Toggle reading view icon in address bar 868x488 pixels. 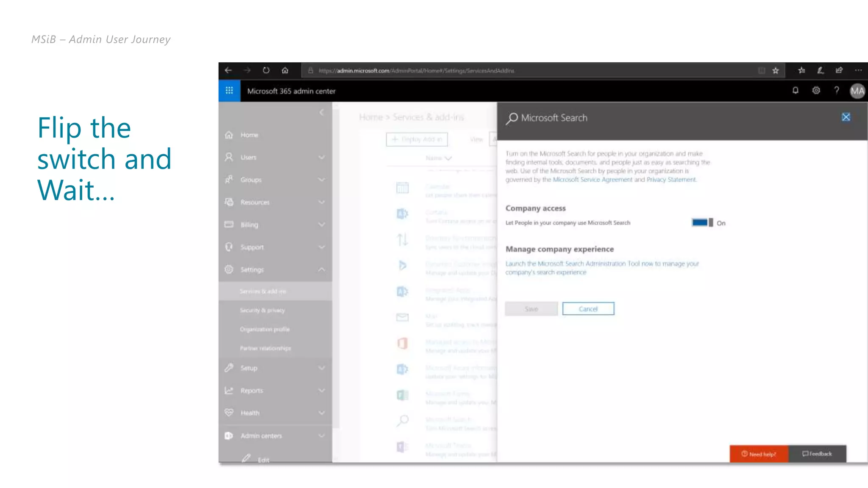(x=762, y=71)
